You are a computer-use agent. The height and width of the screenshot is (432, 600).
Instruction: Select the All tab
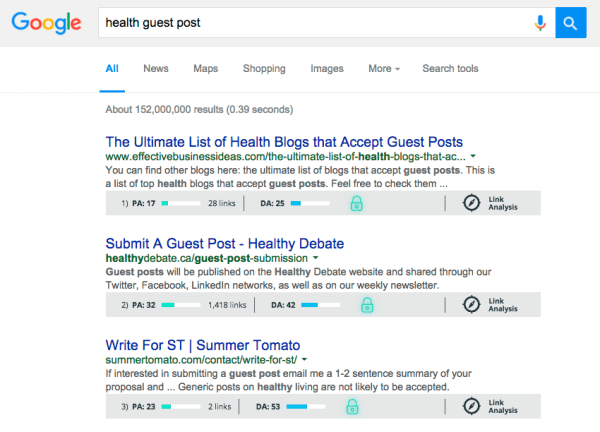[112, 68]
